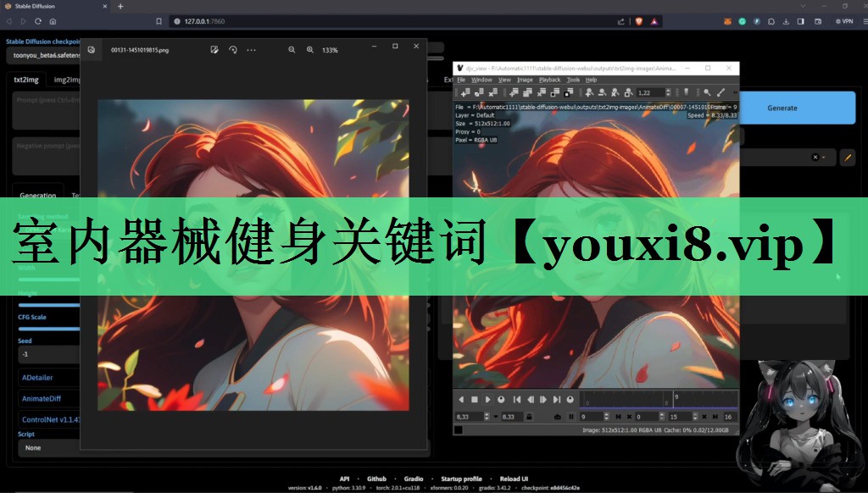Click in-point frame field showing 0
The width and height of the screenshot is (868, 493).
tap(646, 417)
